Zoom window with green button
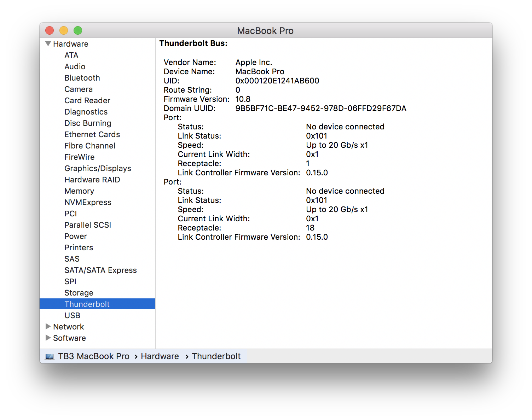This screenshot has width=532, height=420. coord(78,31)
